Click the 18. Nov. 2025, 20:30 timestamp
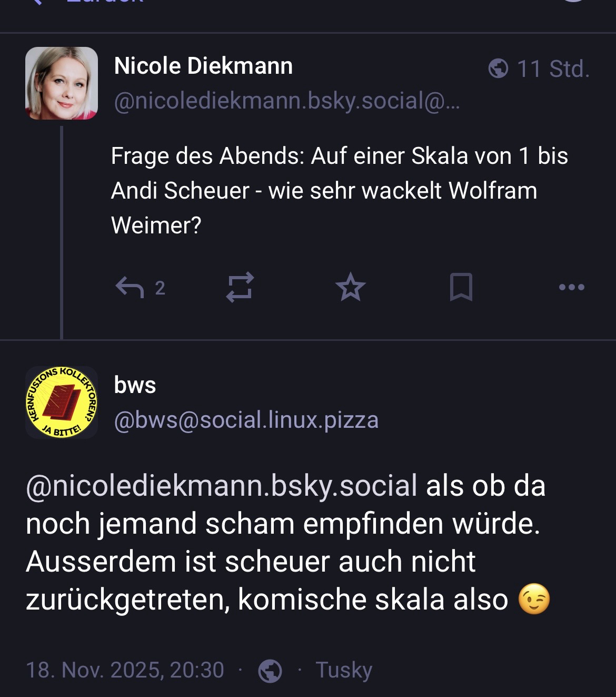This screenshot has width=616, height=697. pos(125,670)
